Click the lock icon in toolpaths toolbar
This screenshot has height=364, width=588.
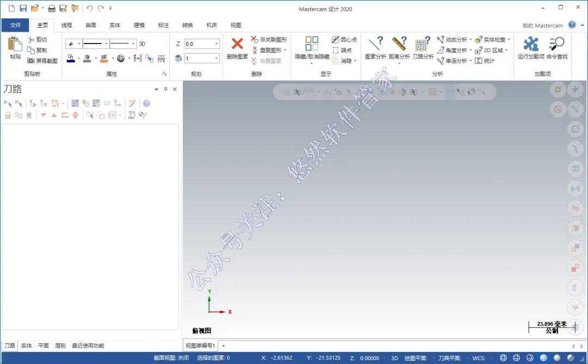coord(8,115)
